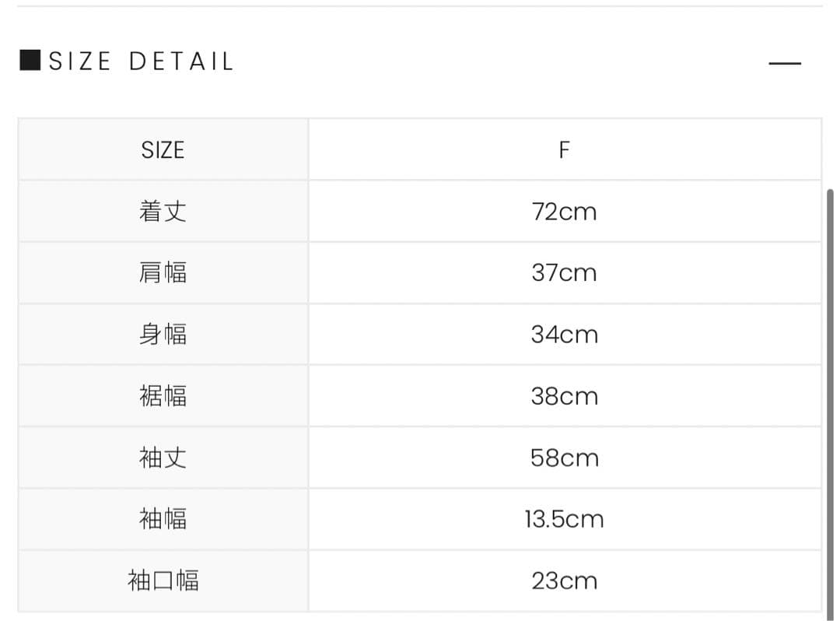Screen dimensions: 840x621
Task: Select the SIZE header cell
Action: (163, 149)
